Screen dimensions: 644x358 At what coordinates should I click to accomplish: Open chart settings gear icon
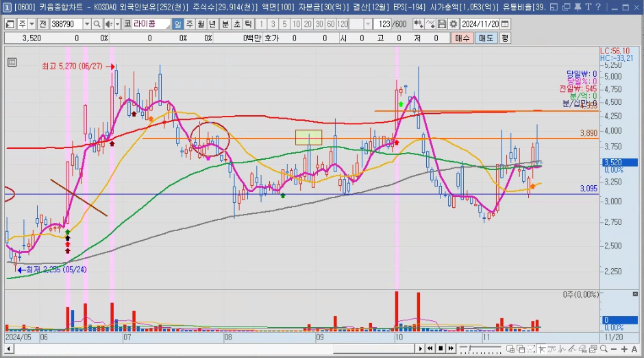[454, 24]
